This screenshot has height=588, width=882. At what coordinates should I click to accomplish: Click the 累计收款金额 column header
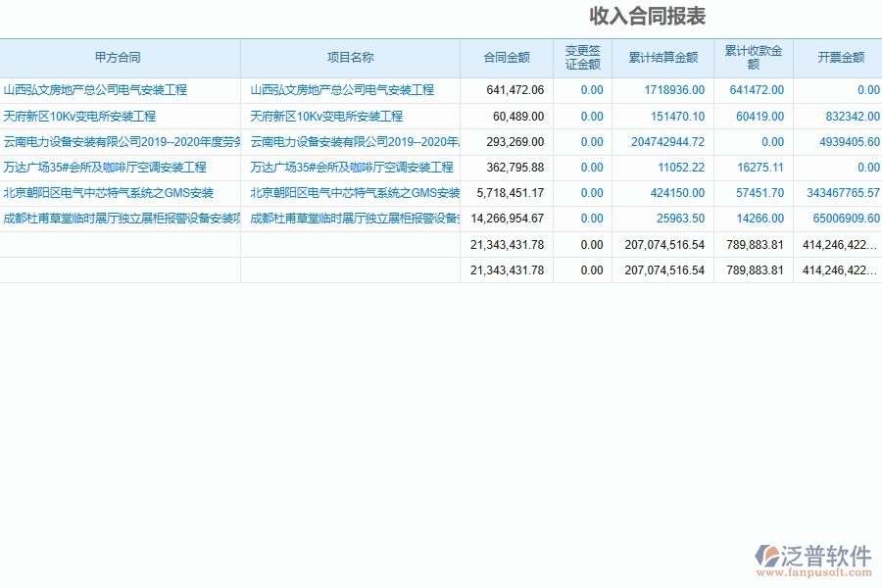point(752,58)
